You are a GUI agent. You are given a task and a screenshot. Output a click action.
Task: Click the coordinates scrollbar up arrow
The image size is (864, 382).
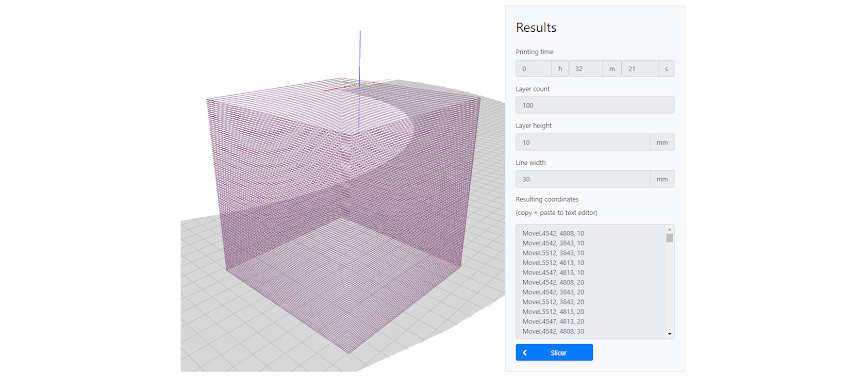coord(669,229)
